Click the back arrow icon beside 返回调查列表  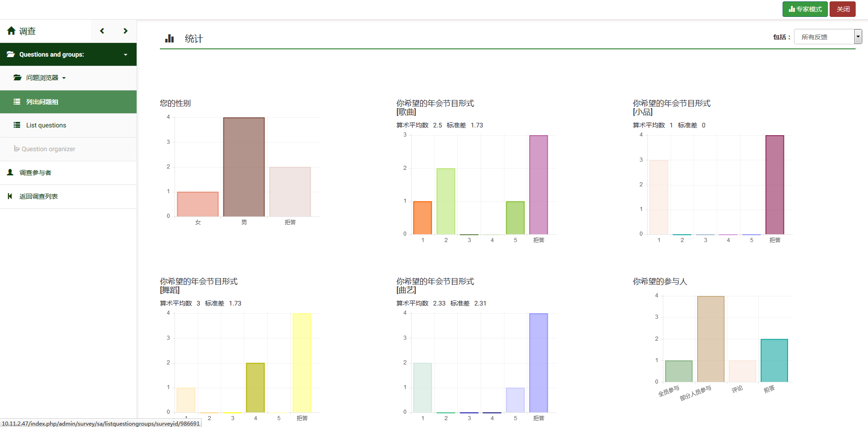(x=10, y=196)
